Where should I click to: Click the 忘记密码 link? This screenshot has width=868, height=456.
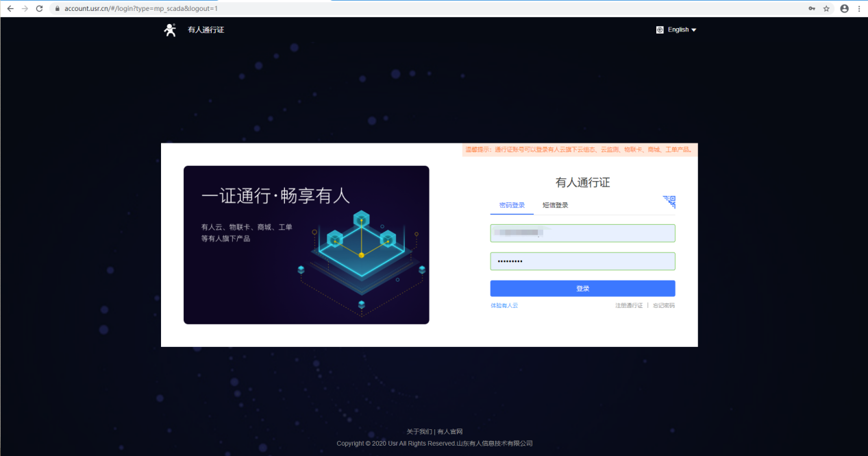coord(663,305)
